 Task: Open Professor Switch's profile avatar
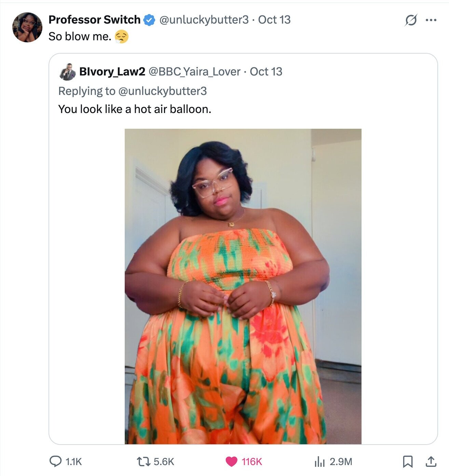click(27, 27)
